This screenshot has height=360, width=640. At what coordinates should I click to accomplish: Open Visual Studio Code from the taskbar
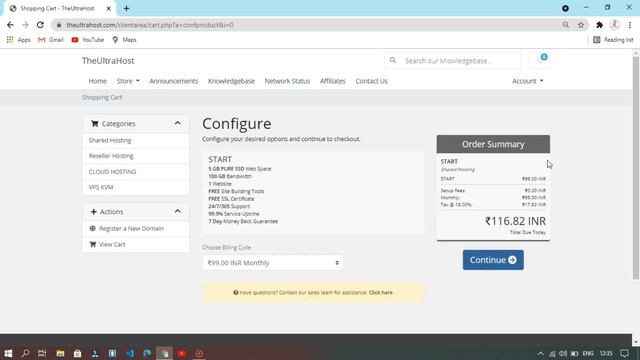coord(130,353)
